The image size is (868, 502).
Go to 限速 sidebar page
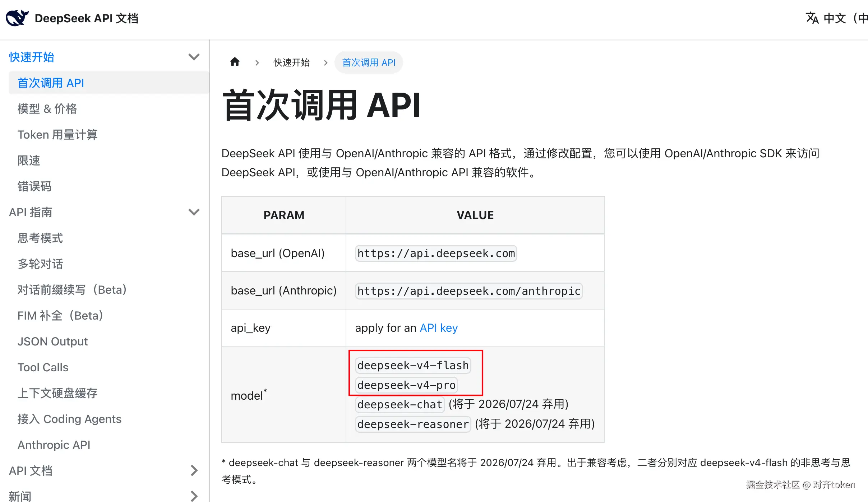click(29, 161)
